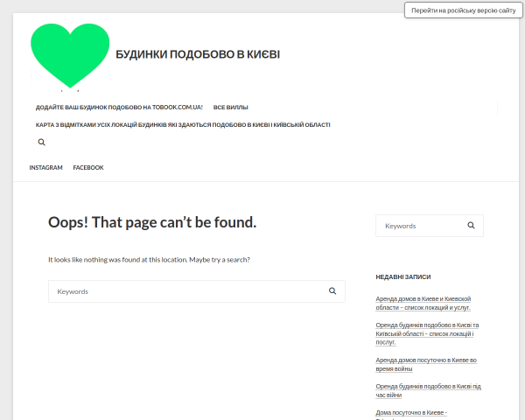Click the green heart site logo

[70, 56]
